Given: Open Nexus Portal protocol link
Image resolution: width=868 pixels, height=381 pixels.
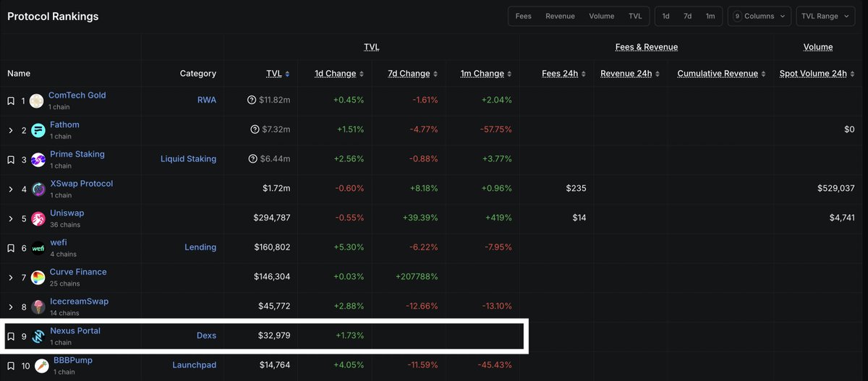Looking at the screenshot, I should click(75, 331).
